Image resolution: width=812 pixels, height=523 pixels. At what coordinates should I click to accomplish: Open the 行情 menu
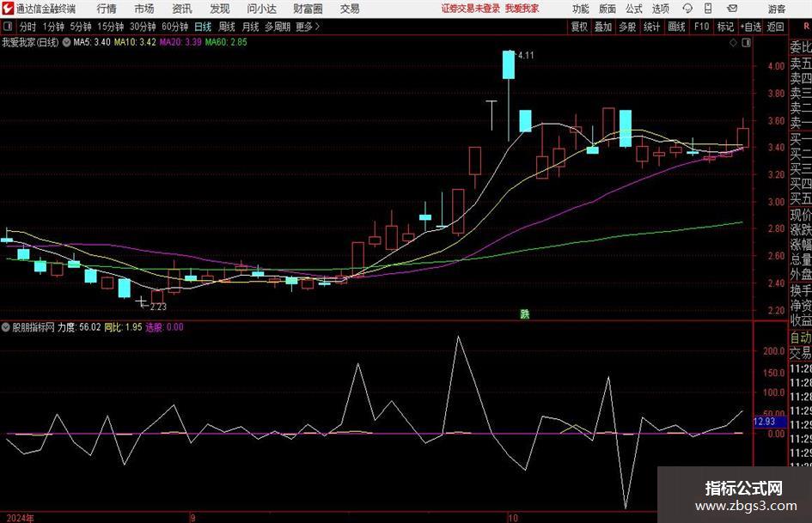107,9
